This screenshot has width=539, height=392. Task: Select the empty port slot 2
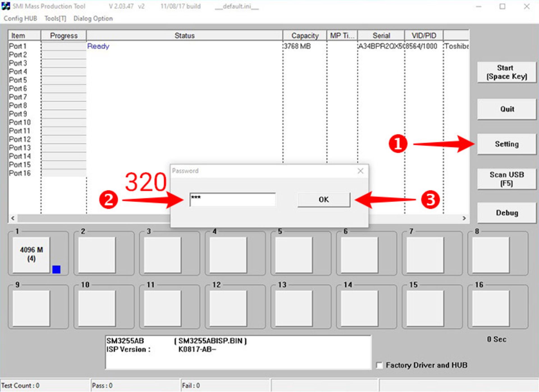coord(97,254)
